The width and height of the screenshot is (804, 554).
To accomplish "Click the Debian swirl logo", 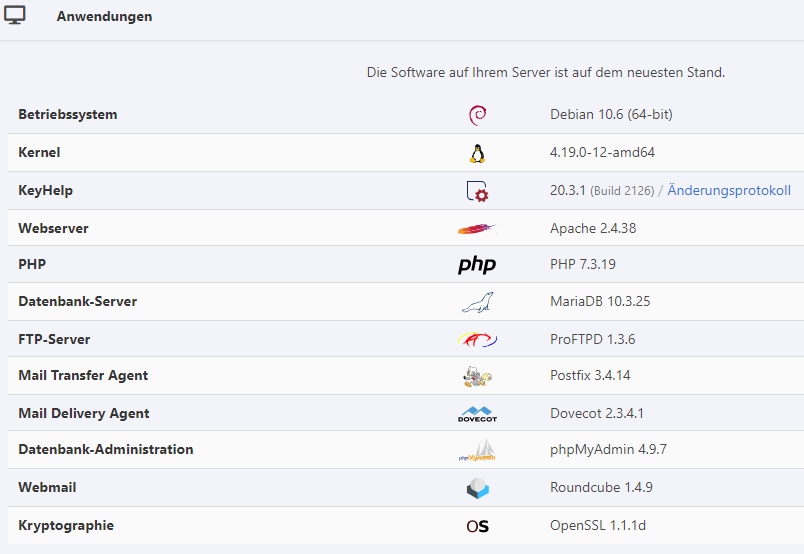I will pos(477,115).
